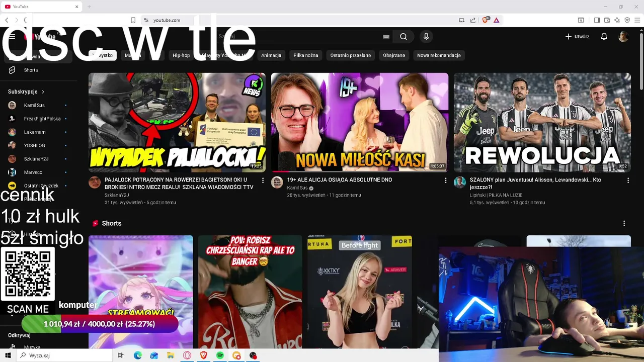Open Shorts shelf more options

624,223
